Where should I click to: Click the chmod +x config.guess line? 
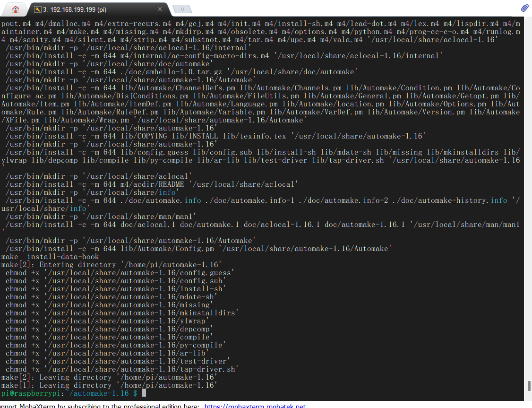click(120, 273)
